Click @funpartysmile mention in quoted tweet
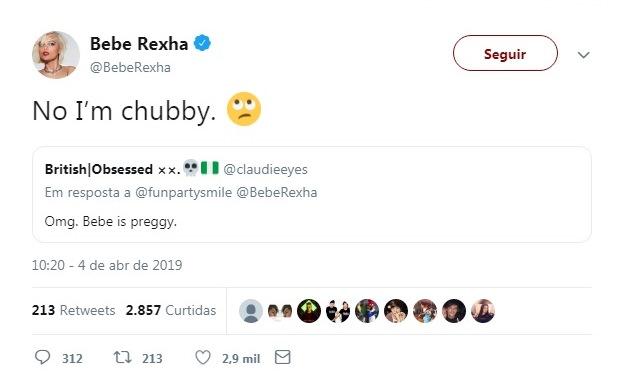This screenshot has width=623, height=380. click(x=184, y=192)
